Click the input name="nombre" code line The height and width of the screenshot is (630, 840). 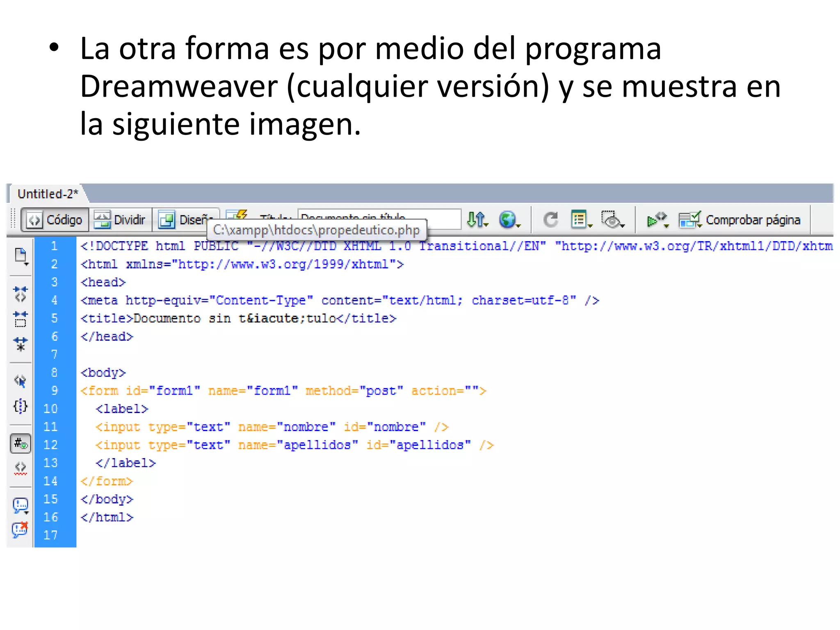272,427
